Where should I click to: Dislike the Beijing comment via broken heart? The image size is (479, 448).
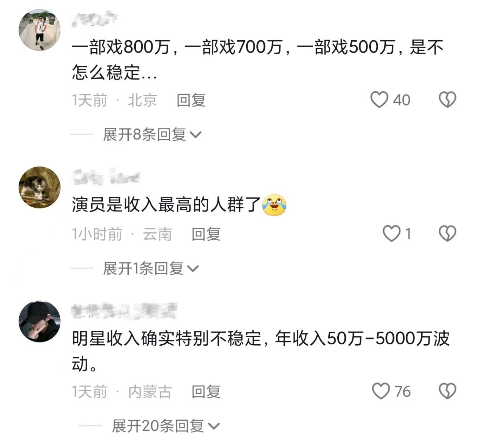pos(447,100)
